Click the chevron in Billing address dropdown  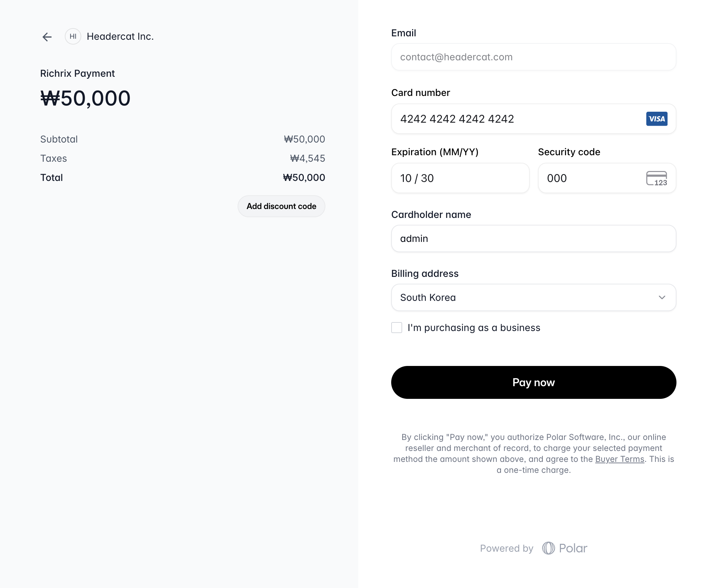pyautogui.click(x=662, y=297)
